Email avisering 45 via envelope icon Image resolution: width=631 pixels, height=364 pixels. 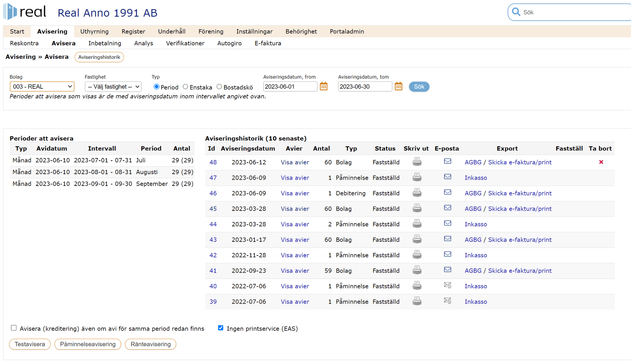447,208
